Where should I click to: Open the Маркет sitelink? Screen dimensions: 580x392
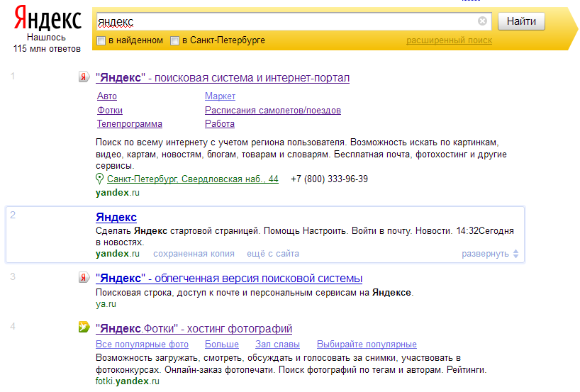220,96
